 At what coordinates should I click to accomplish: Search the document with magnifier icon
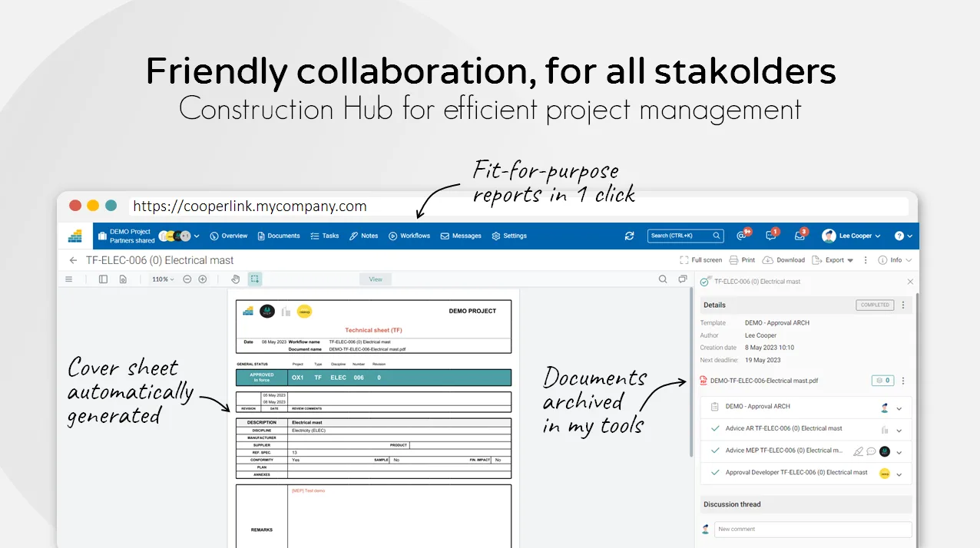point(663,279)
